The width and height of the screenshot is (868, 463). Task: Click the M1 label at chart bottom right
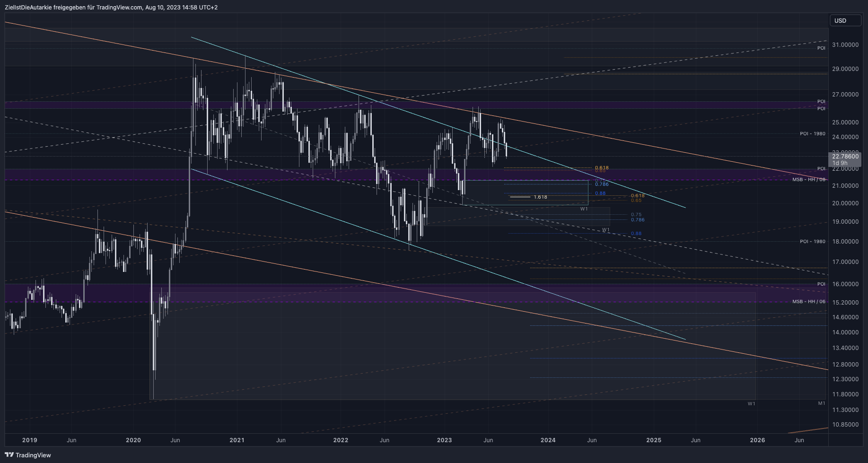pos(822,403)
